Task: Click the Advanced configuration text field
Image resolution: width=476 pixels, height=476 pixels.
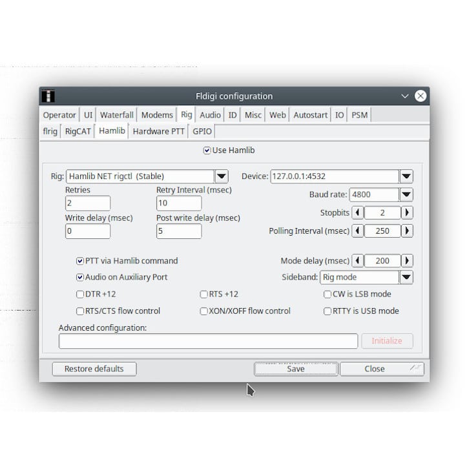Action: [208, 341]
